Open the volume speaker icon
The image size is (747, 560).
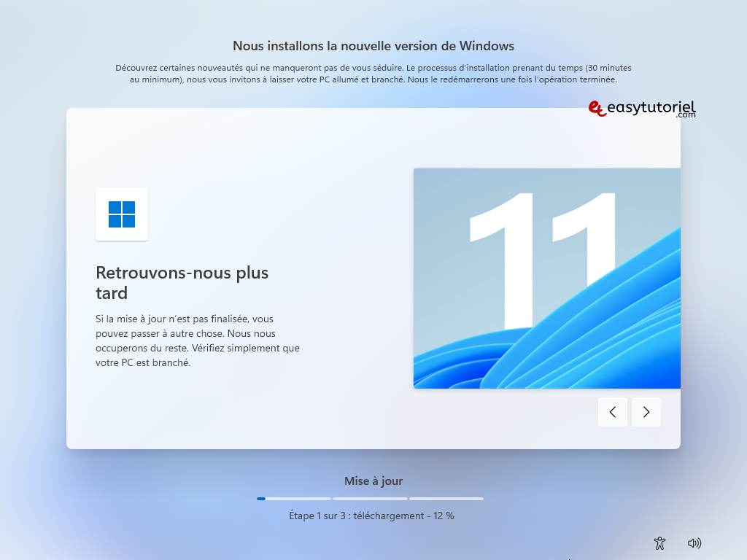(694, 543)
